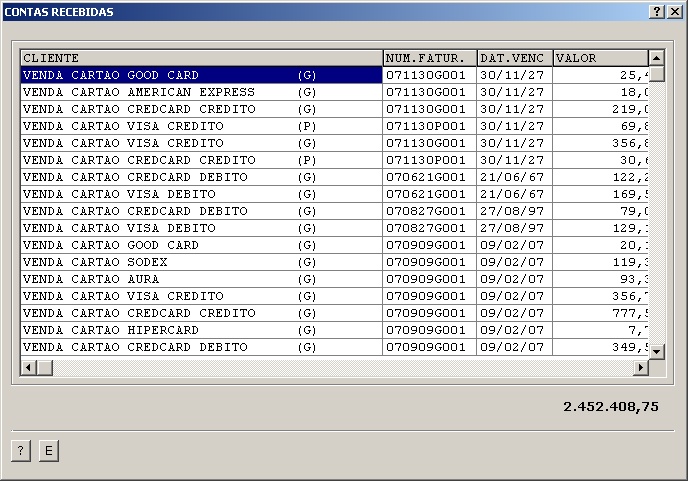Select the VENDA CARTAO AURA row
This screenshot has width=688, height=481.
click(334, 279)
